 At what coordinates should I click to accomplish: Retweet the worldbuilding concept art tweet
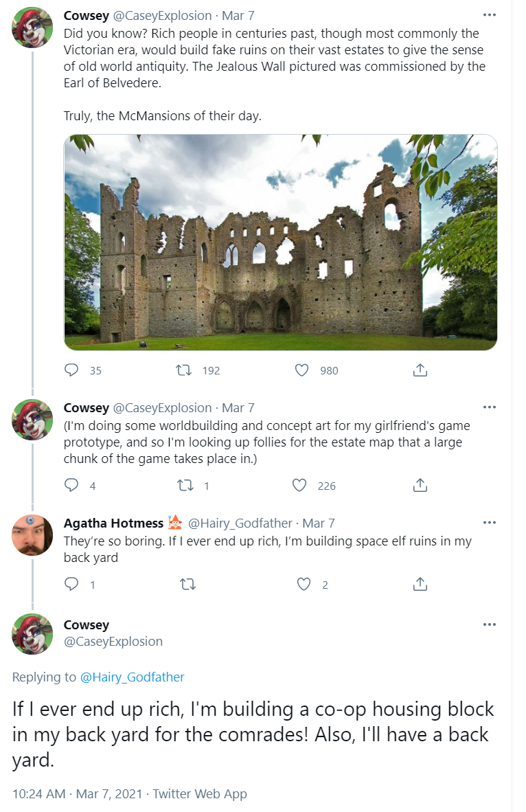[185, 485]
